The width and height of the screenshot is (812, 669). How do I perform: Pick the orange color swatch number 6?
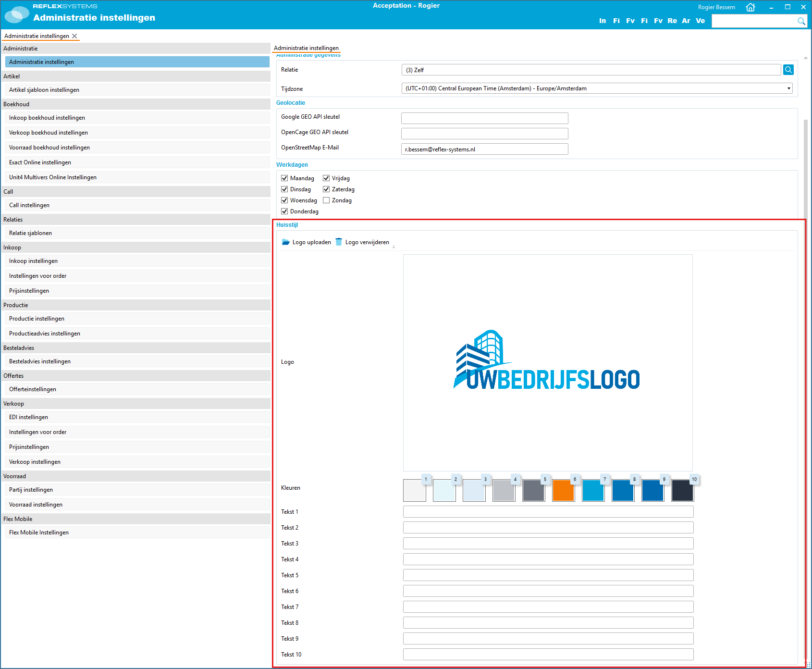point(563,490)
